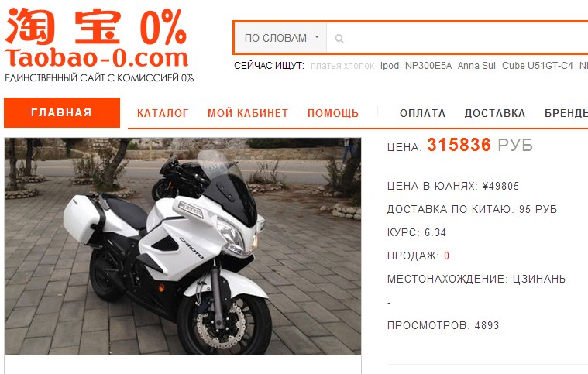Screen dimensions: 588x374
Task: Open the БРЕНДЫ section
Action: click(x=566, y=113)
